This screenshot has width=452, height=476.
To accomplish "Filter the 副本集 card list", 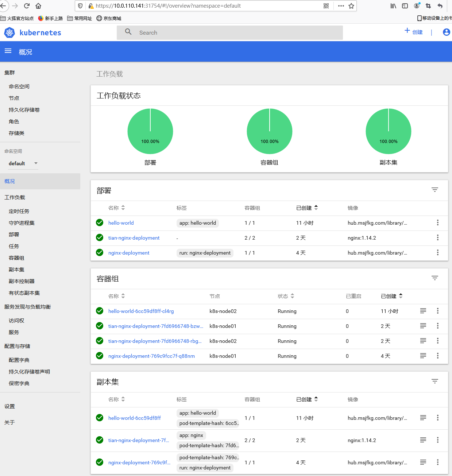I will (x=434, y=381).
